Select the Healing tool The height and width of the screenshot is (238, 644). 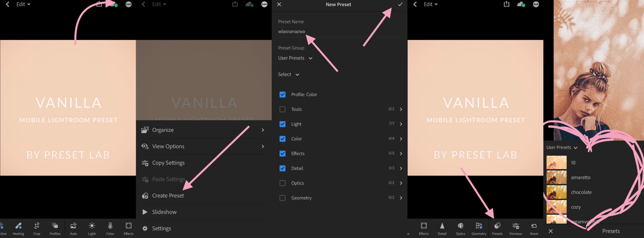click(x=18, y=228)
